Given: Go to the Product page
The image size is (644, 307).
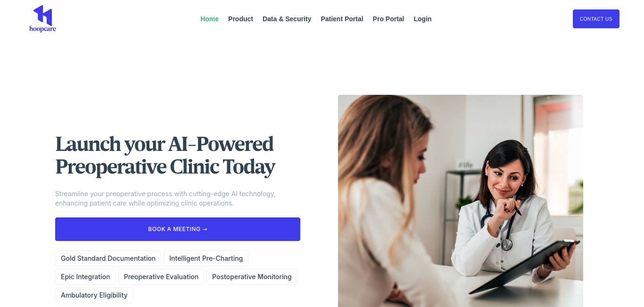Looking at the screenshot, I should pyautogui.click(x=240, y=19).
